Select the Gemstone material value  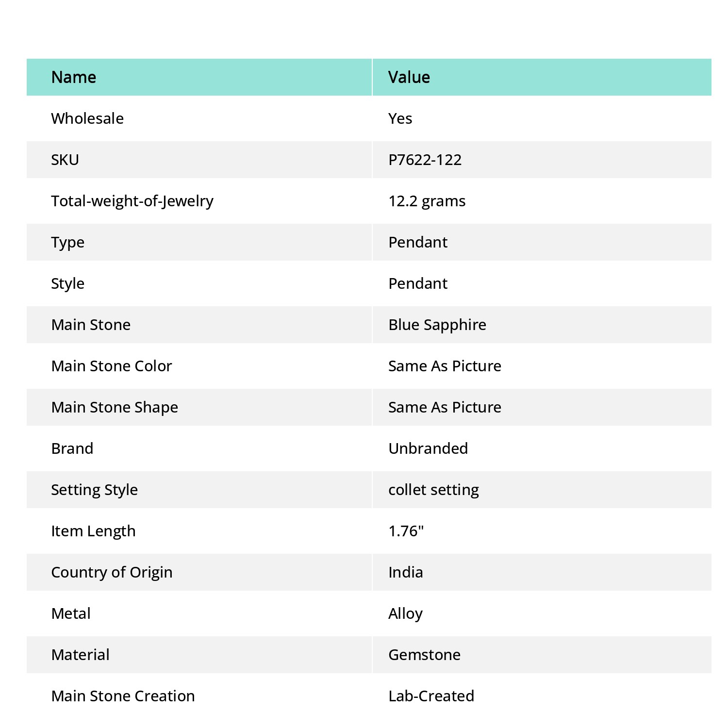point(425,655)
